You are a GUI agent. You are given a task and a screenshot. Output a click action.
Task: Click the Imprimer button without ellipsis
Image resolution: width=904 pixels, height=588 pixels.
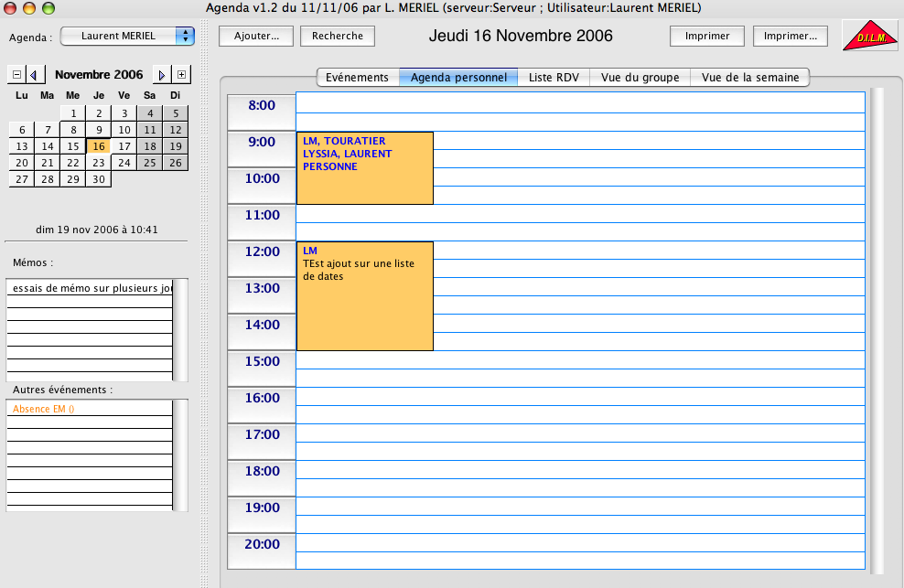click(707, 37)
